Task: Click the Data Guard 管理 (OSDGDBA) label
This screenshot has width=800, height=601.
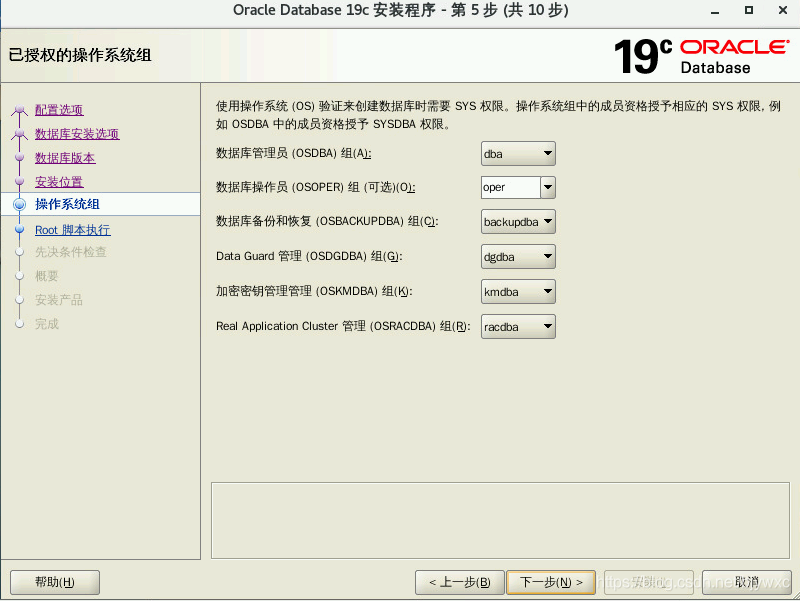Action: 309,256
